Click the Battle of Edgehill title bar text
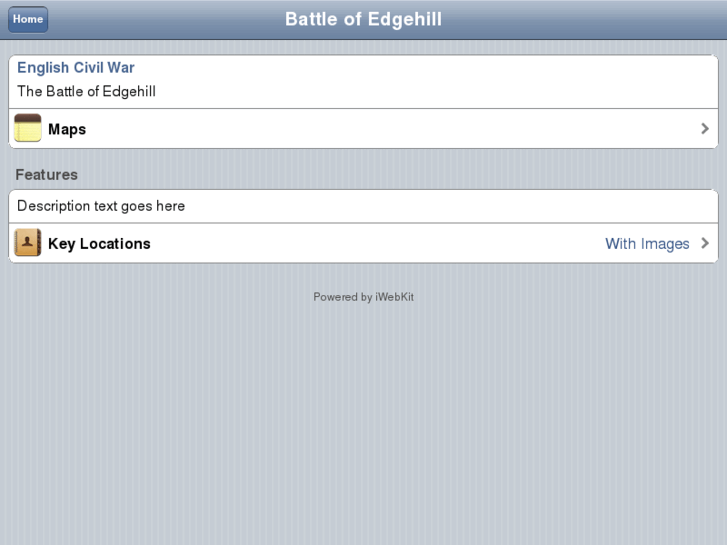The image size is (727, 545). 364,19
